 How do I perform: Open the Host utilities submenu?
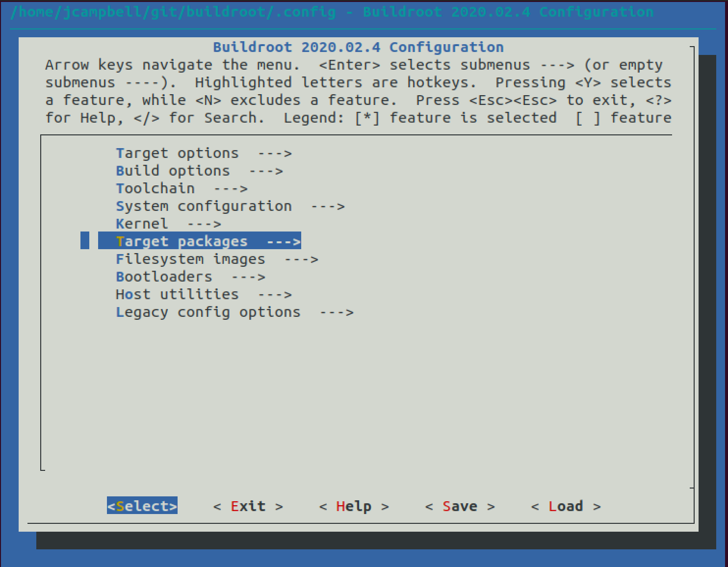click(204, 294)
